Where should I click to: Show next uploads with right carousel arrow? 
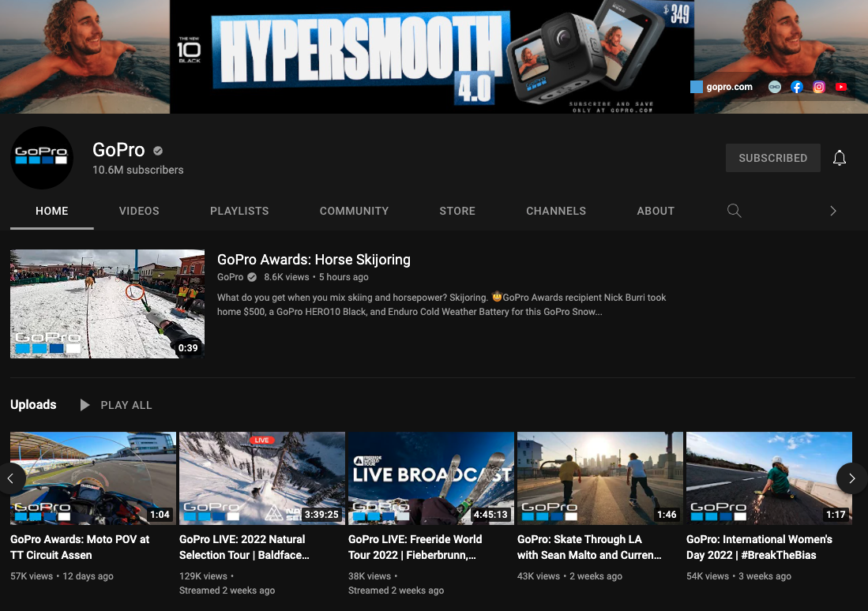pyautogui.click(x=851, y=478)
